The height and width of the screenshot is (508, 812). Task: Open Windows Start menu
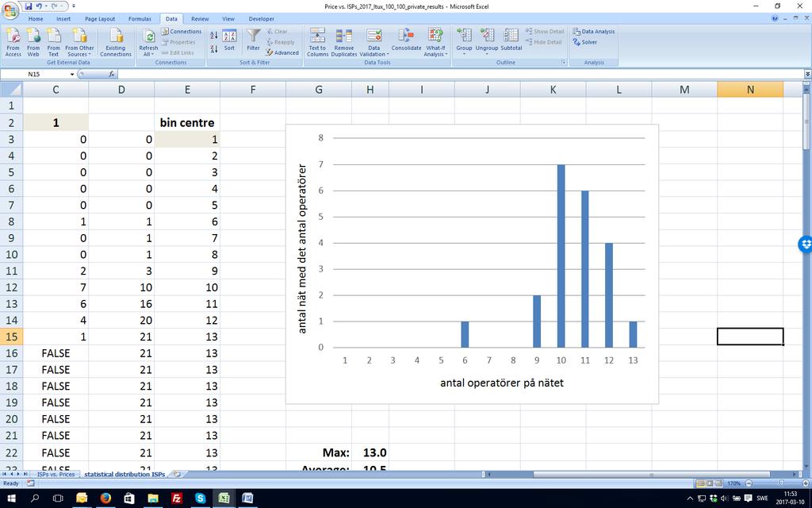(x=11, y=498)
